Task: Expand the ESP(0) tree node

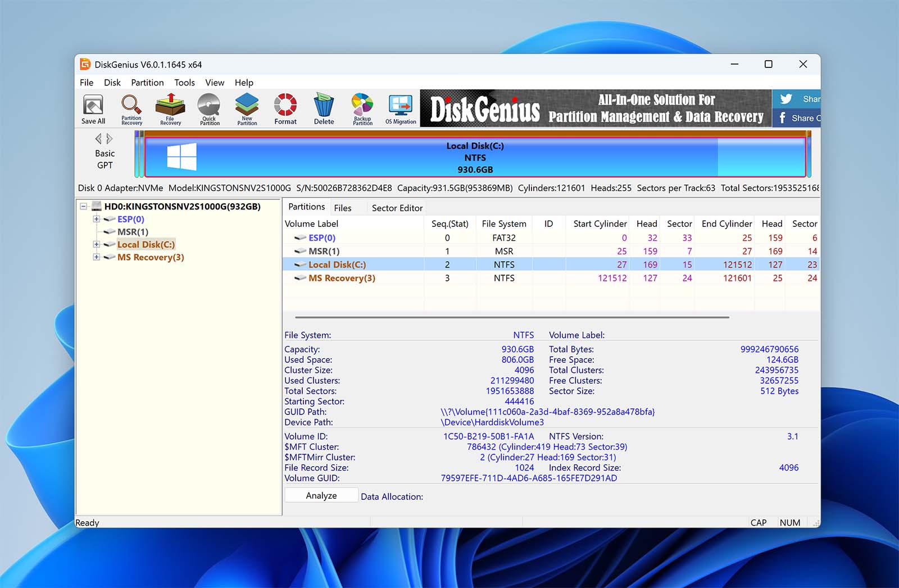Action: coord(97,219)
